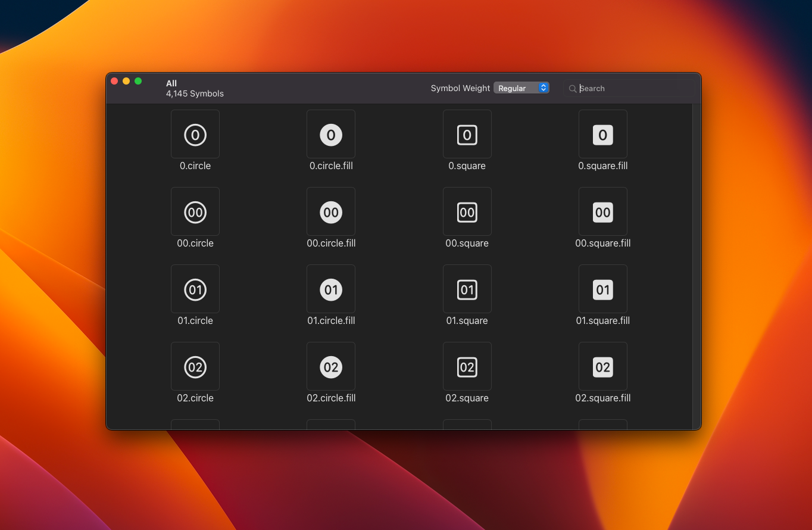This screenshot has height=530, width=812.
Task: Zoom the window with green button
Action: point(138,81)
